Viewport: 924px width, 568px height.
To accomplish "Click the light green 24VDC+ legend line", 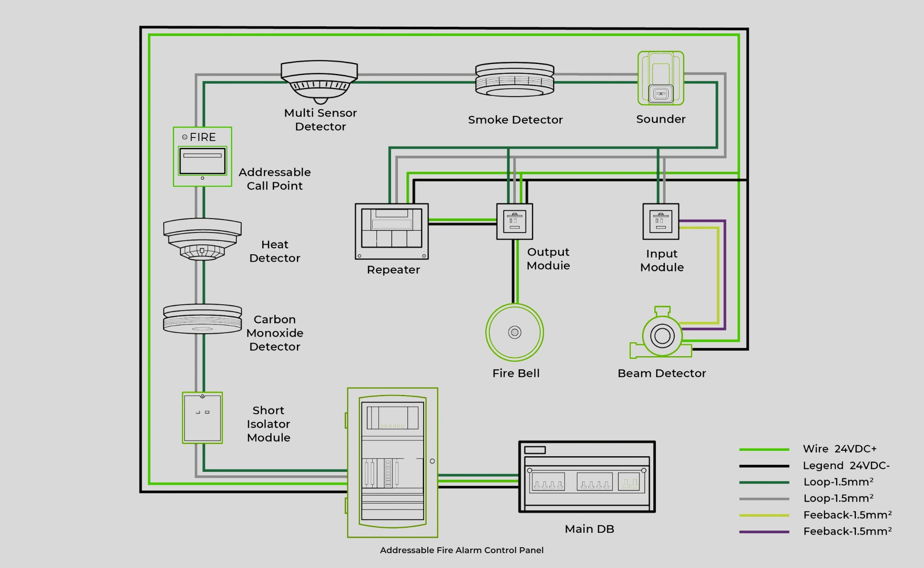I will pyautogui.click(x=764, y=449).
